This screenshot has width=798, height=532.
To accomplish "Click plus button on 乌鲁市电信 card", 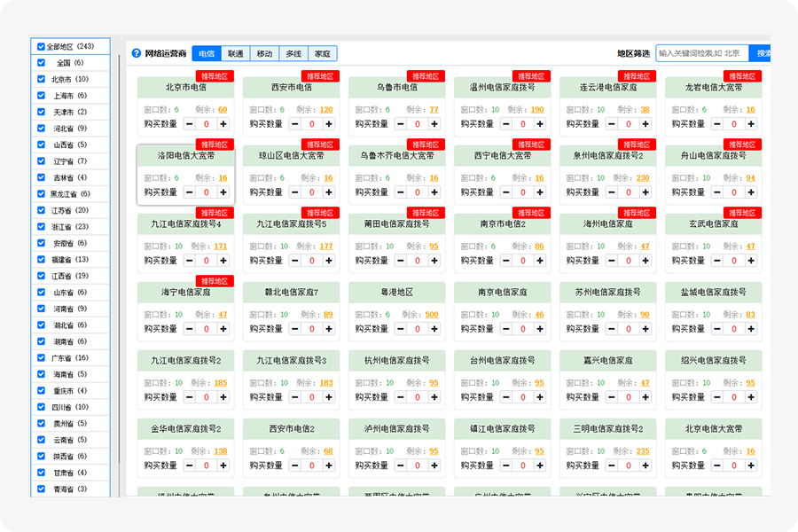I will (x=434, y=124).
